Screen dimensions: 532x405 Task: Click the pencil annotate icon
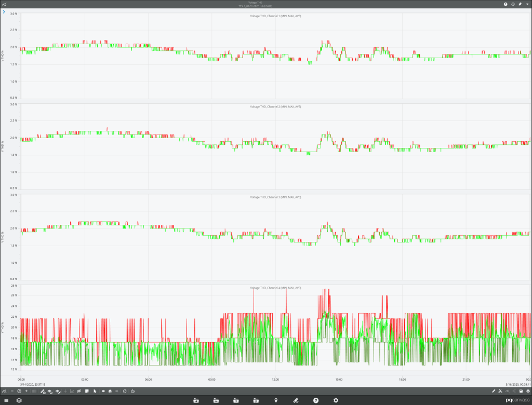[x=494, y=390]
